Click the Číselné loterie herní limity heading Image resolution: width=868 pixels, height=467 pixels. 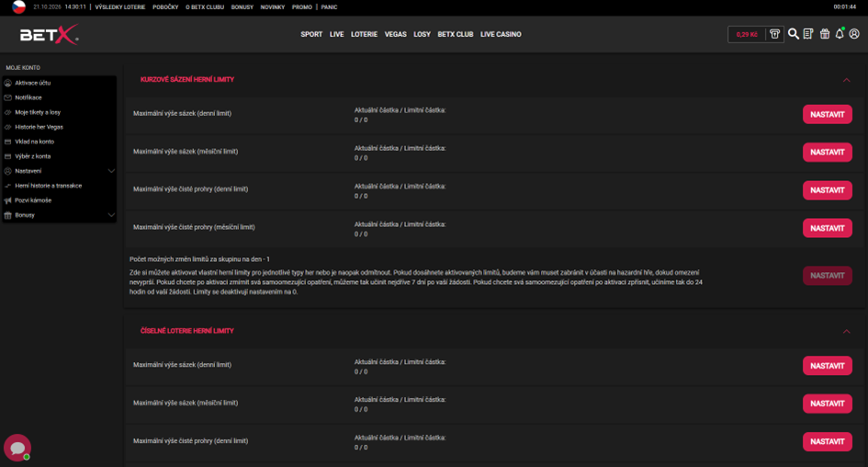(187, 331)
